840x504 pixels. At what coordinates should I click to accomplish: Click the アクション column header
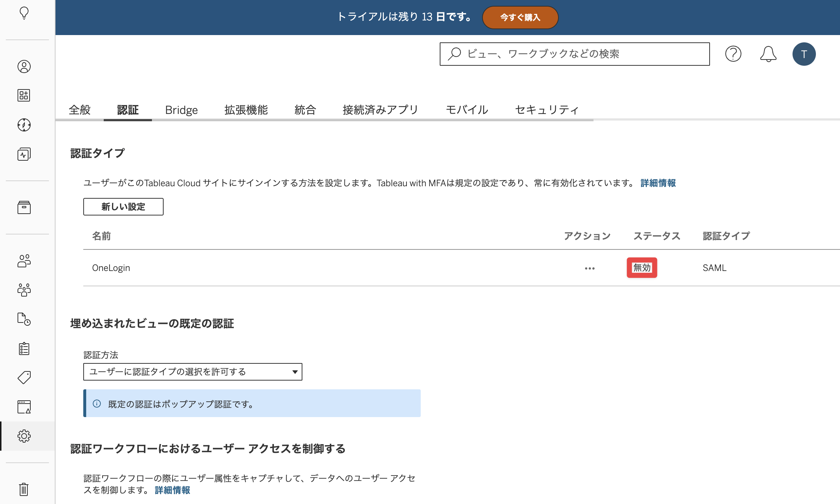[587, 236]
